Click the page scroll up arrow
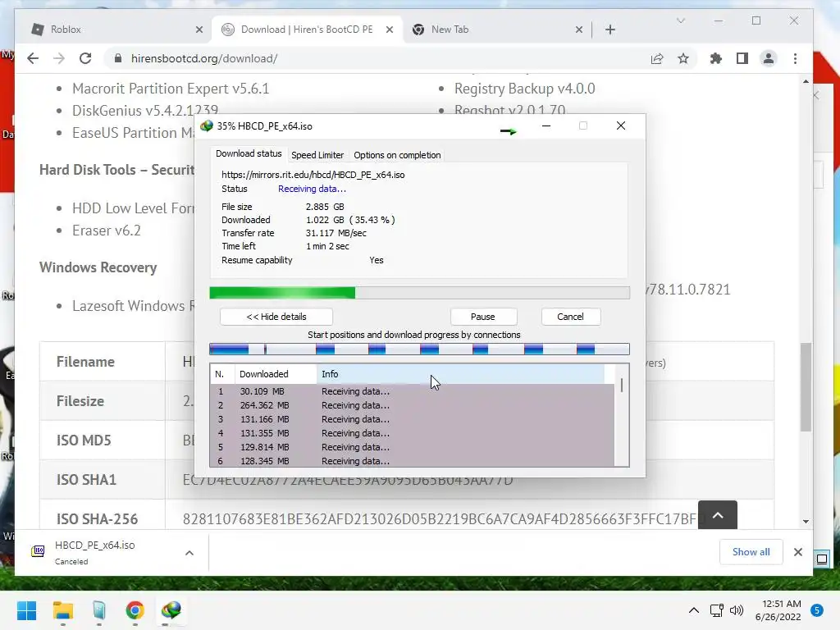This screenshot has height=630, width=840. click(x=806, y=81)
